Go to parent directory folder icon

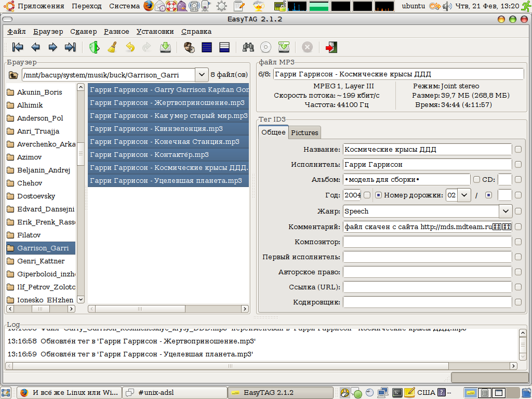(13, 75)
